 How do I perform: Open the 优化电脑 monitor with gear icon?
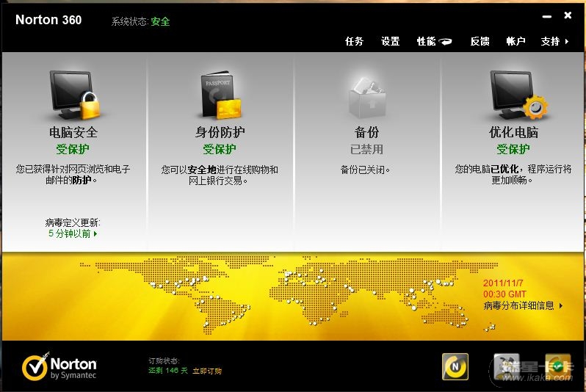click(518, 94)
